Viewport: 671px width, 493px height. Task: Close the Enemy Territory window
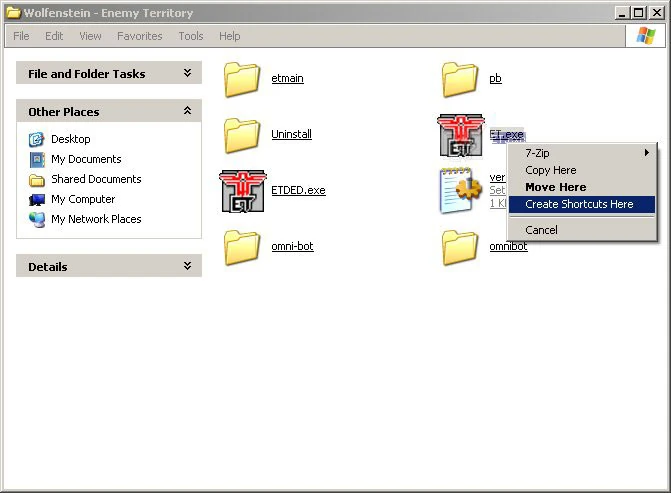(656, 13)
